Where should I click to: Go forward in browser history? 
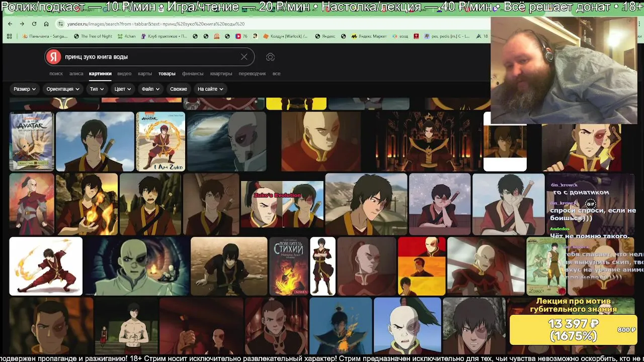click(x=22, y=24)
